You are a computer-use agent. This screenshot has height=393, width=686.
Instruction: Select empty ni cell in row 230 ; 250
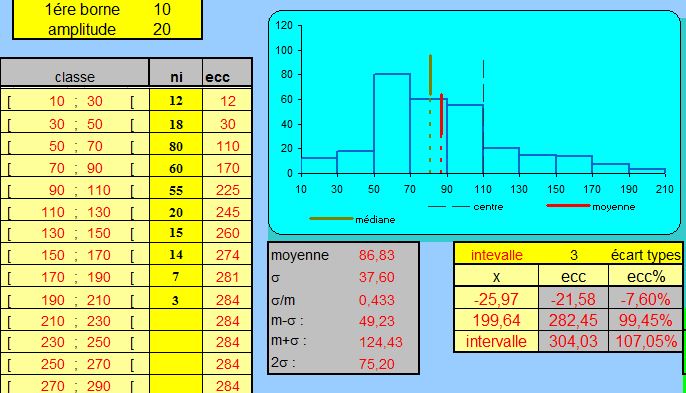[x=176, y=342]
